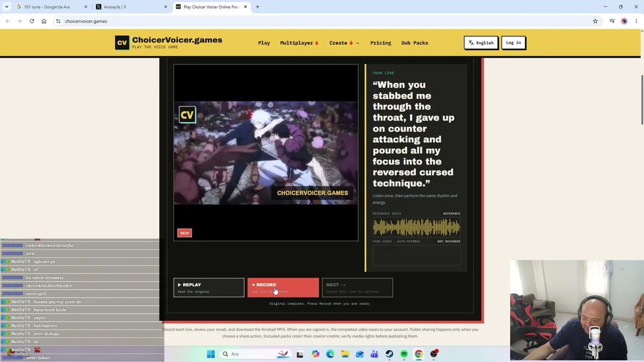This screenshot has width=644, height=362.
Task: Open Outlook from the taskbar
Action: click(x=360, y=354)
